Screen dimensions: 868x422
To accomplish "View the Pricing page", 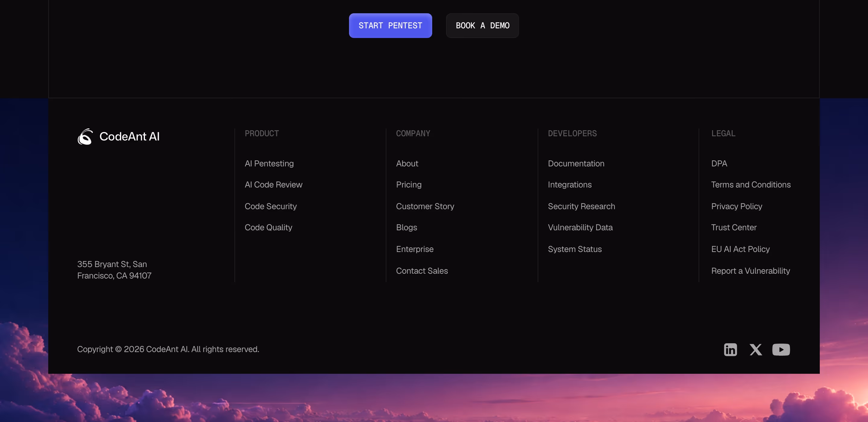I will [409, 185].
